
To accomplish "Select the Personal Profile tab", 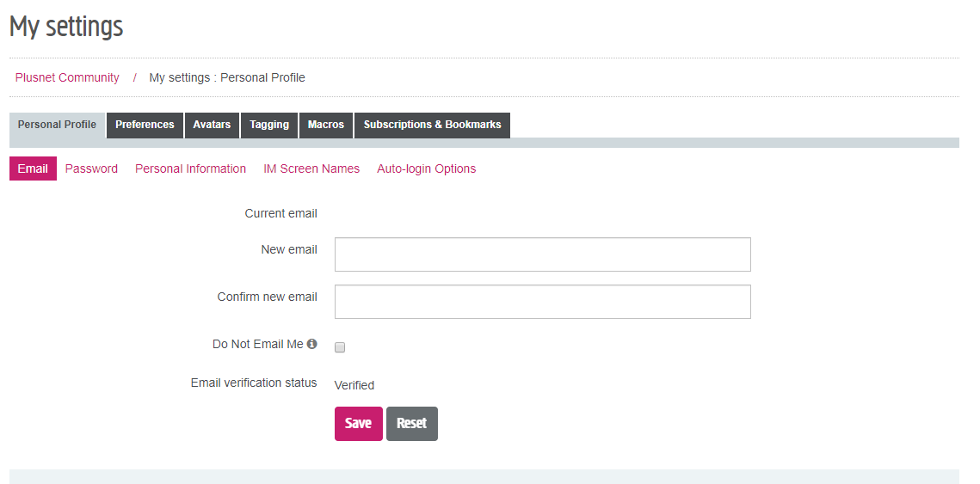I will point(57,125).
